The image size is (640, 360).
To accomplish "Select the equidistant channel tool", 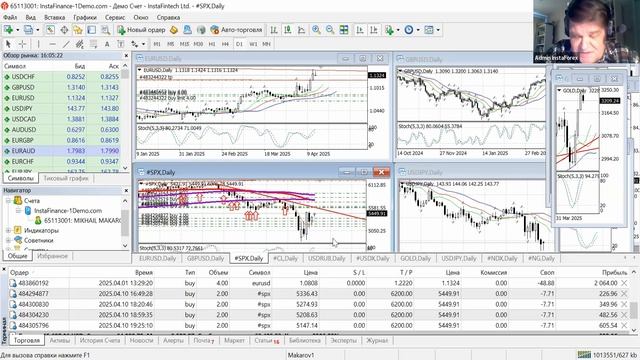I will pos(80,44).
